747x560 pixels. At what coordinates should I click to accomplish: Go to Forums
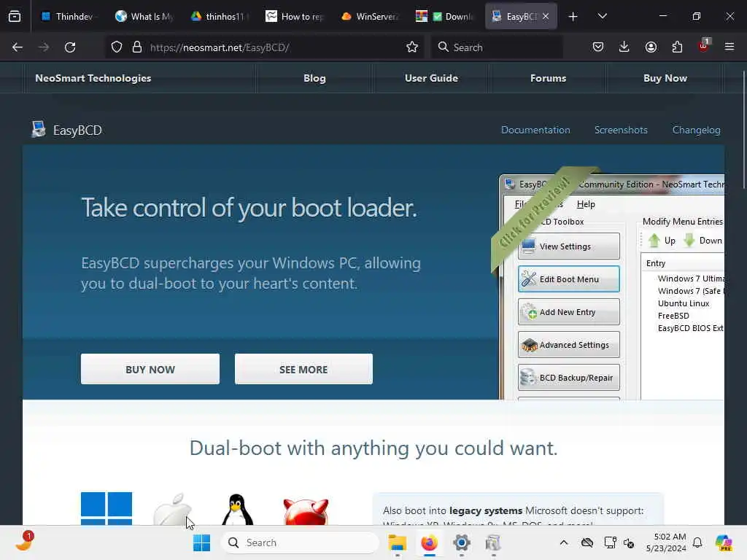(548, 78)
